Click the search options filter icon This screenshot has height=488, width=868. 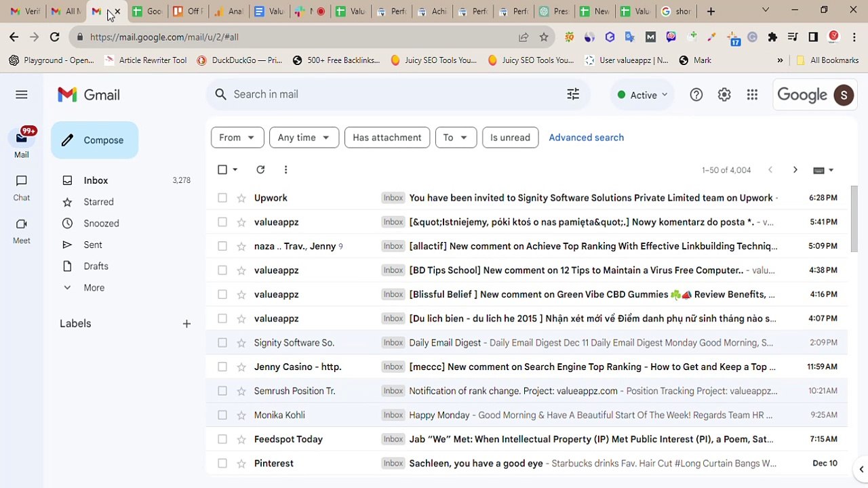point(573,94)
